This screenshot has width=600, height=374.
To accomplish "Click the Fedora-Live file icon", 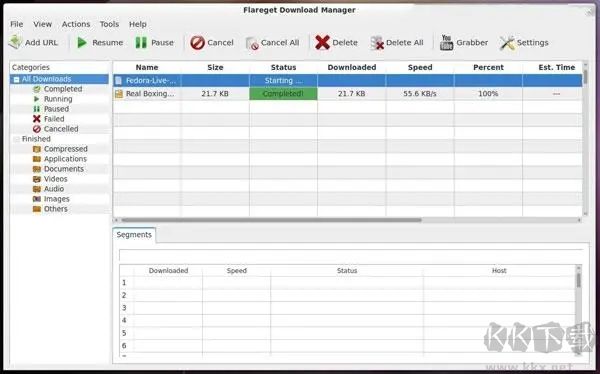I will [119, 80].
